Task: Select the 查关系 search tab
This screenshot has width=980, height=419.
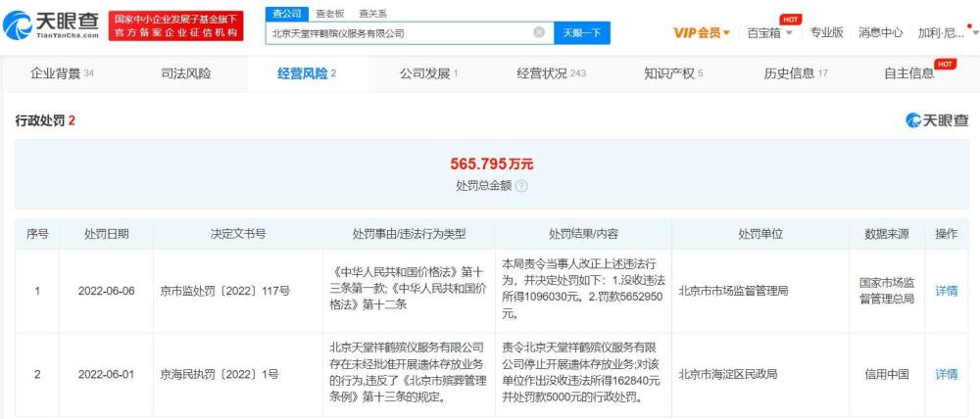Action: [x=372, y=13]
